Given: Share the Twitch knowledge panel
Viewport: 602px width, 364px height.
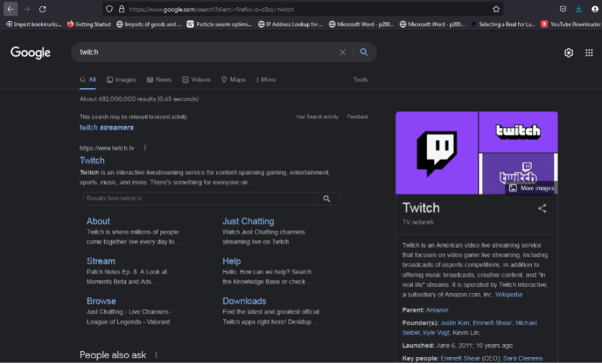Looking at the screenshot, I should pos(542,208).
